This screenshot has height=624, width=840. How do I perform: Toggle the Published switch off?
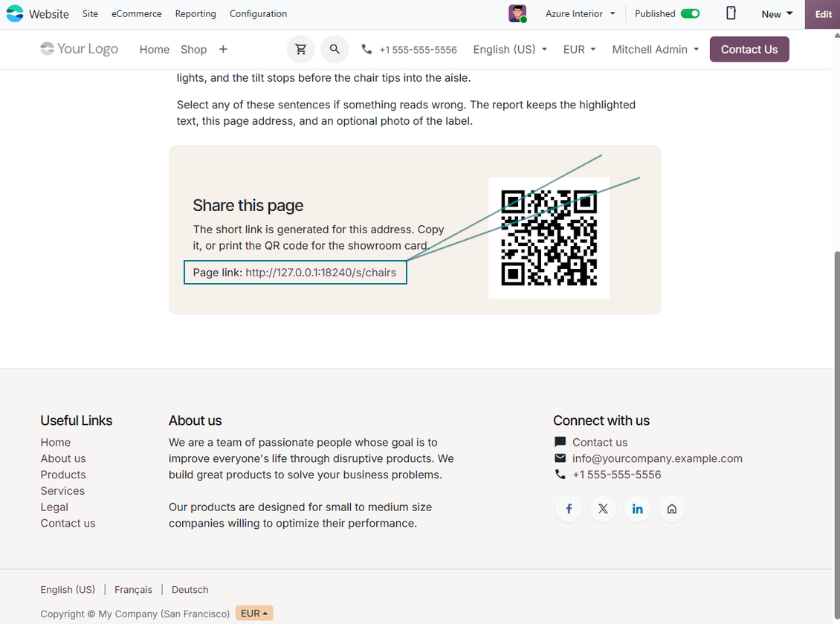click(x=690, y=13)
